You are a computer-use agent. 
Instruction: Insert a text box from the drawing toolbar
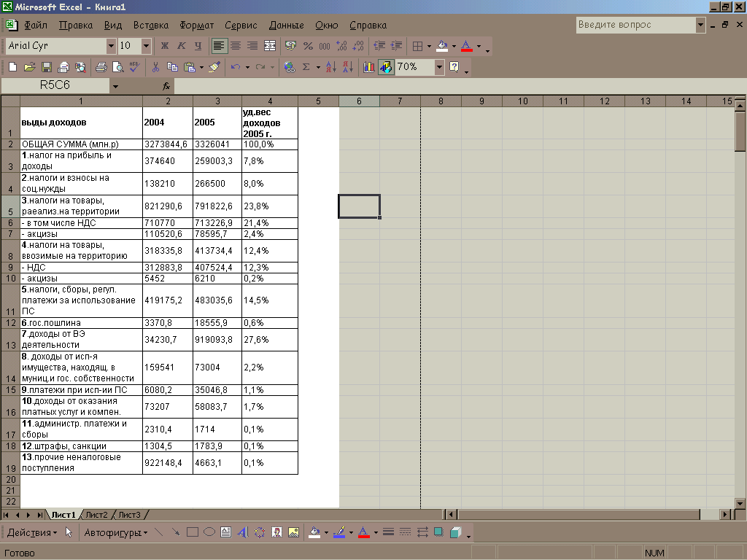click(x=226, y=532)
